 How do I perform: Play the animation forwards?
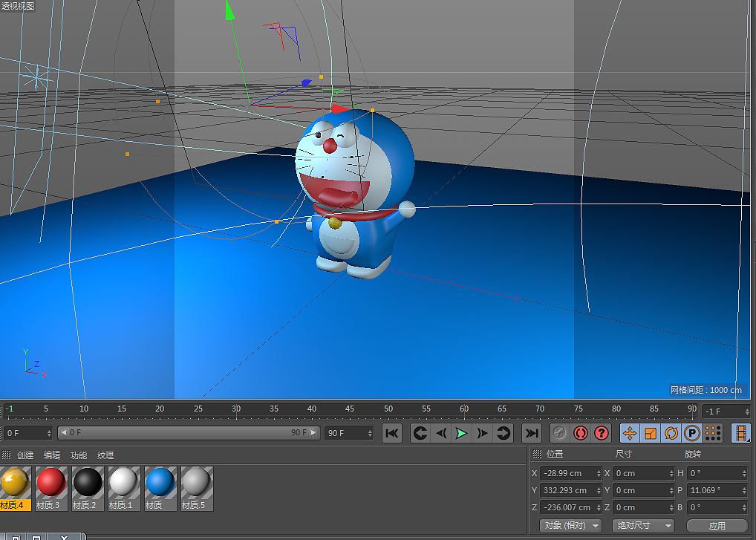(461, 433)
